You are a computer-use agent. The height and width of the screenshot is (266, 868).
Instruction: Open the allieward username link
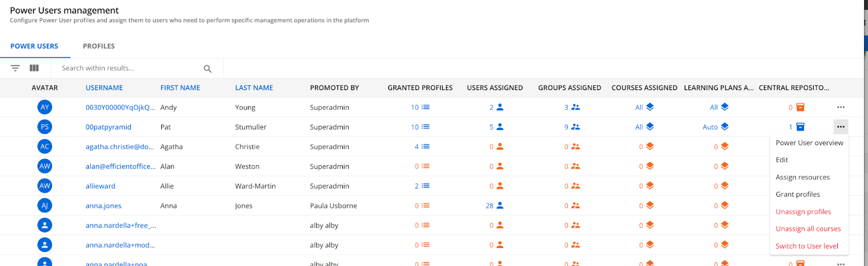pyautogui.click(x=100, y=186)
